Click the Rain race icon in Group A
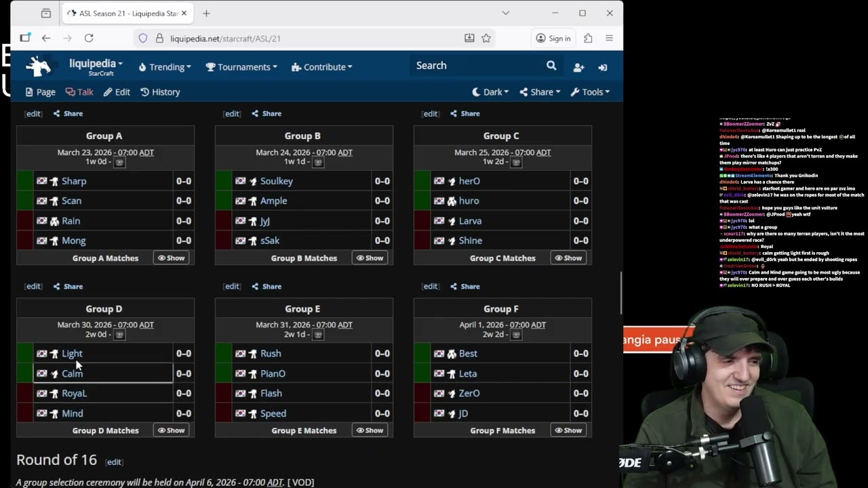Screen dimensions: 868x488 (54, 221)
